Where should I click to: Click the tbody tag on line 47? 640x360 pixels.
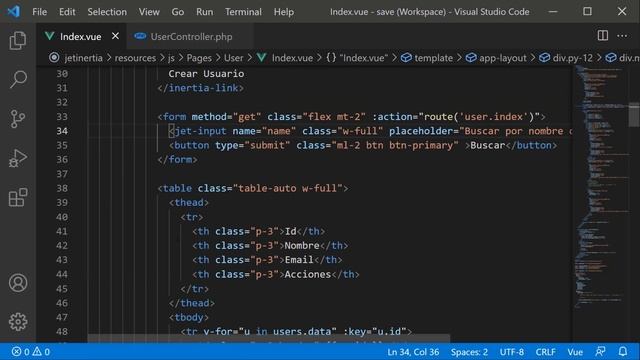(x=189, y=317)
